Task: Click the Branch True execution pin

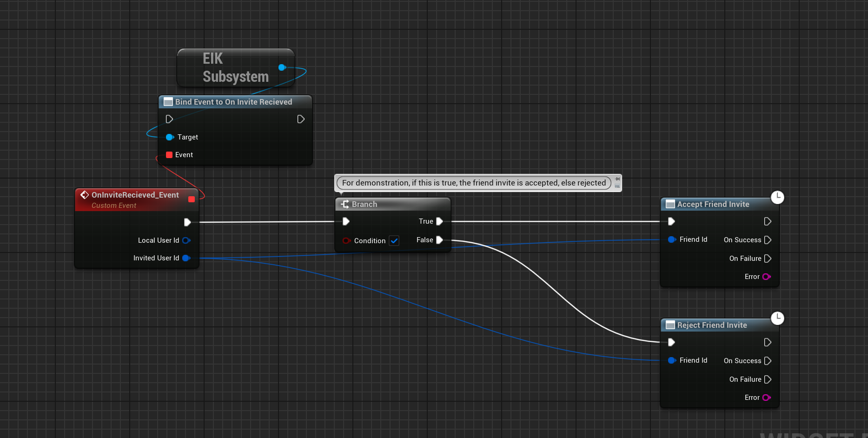Action: click(x=439, y=221)
